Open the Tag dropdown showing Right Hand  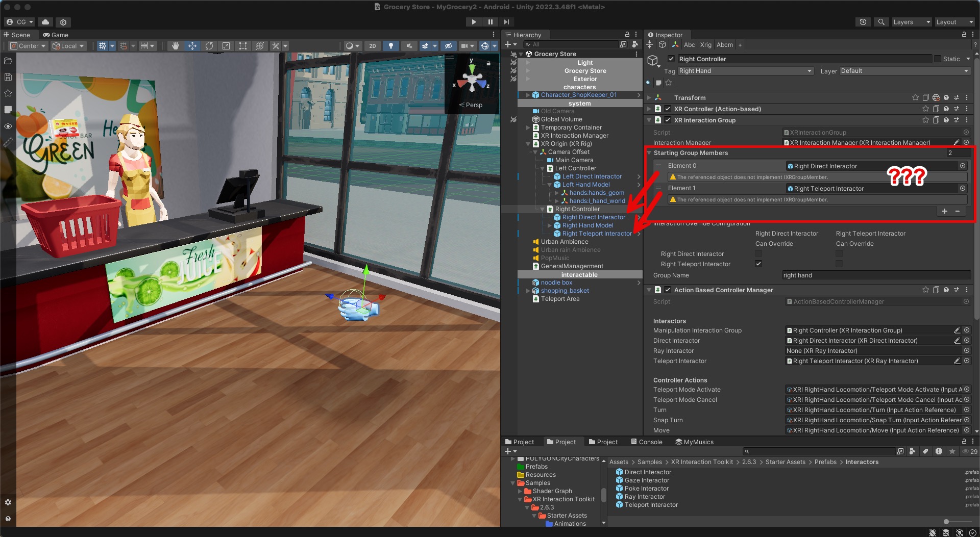click(x=745, y=71)
